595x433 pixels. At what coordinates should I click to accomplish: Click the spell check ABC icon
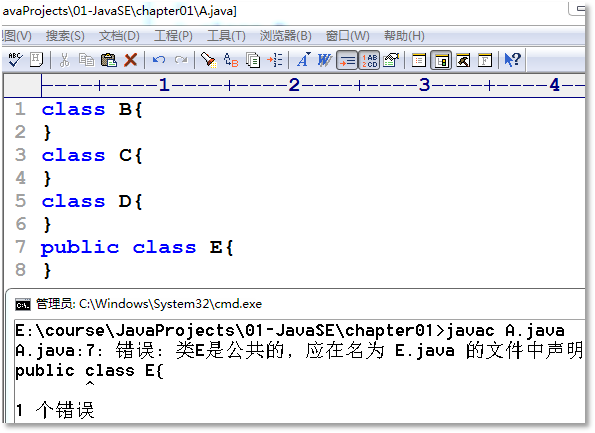tap(15, 60)
